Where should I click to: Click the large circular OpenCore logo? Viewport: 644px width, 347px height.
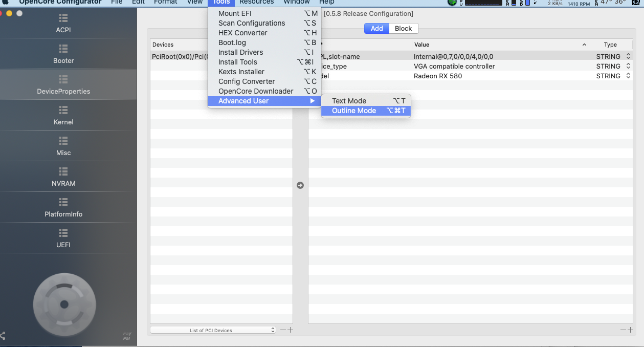click(64, 304)
